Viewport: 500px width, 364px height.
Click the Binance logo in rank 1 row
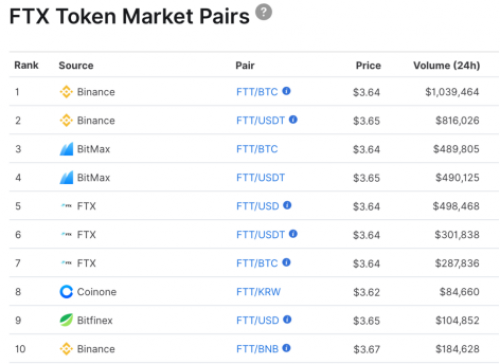pyautogui.click(x=66, y=92)
